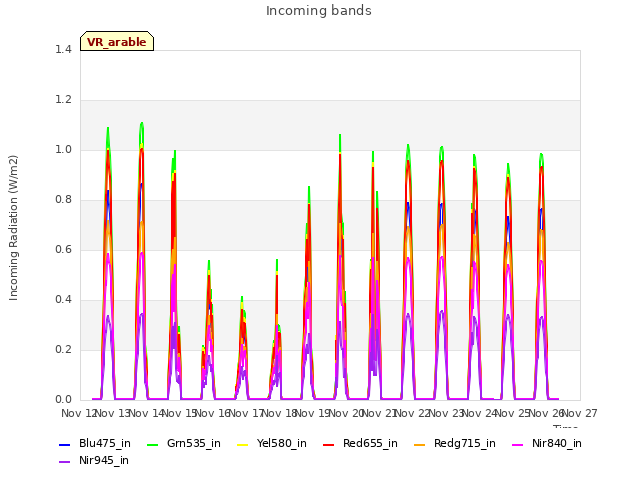Click the magenta Nir840_in legend swatch
This screenshot has width=640, height=480.
point(518,444)
